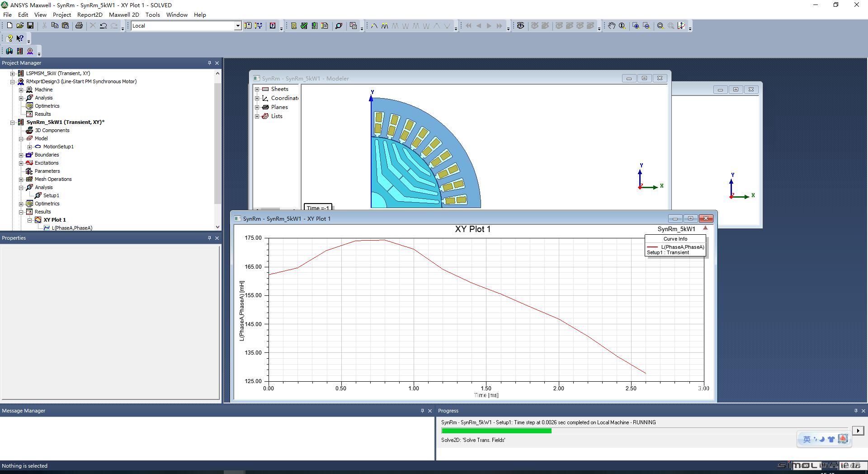
Task: Click the Paste clipboard icon
Action: 65,26
